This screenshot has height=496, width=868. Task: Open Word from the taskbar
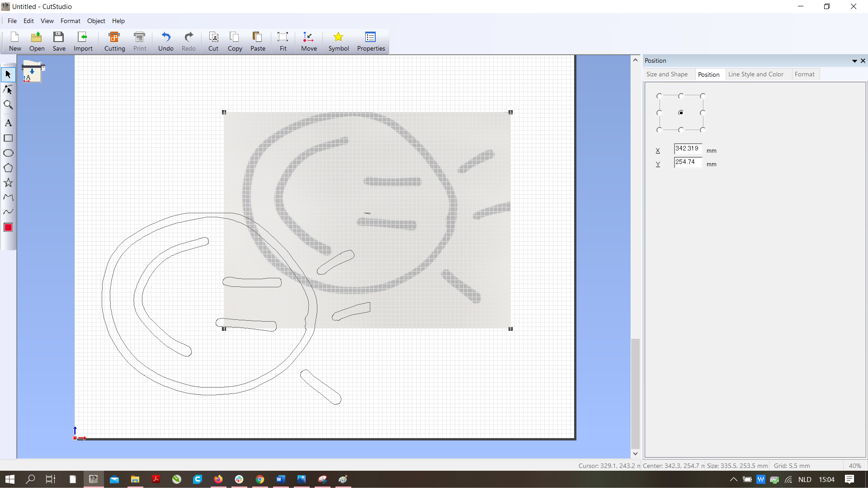[281, 480]
